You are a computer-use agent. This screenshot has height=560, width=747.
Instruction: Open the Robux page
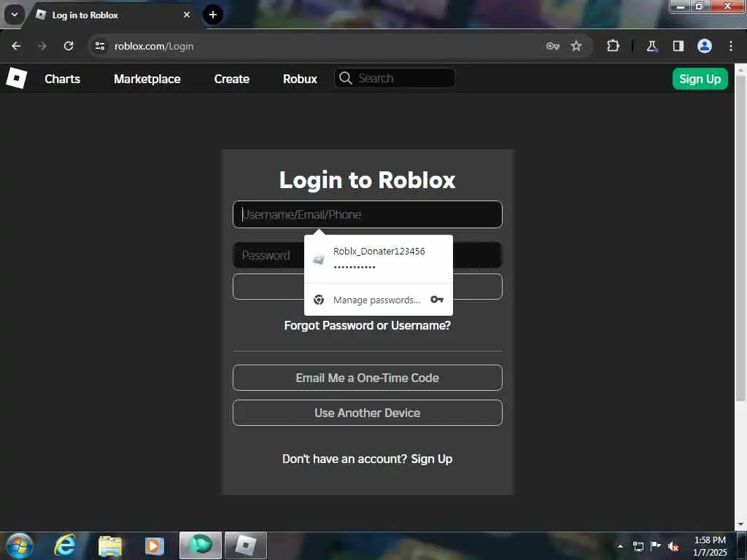click(x=300, y=79)
